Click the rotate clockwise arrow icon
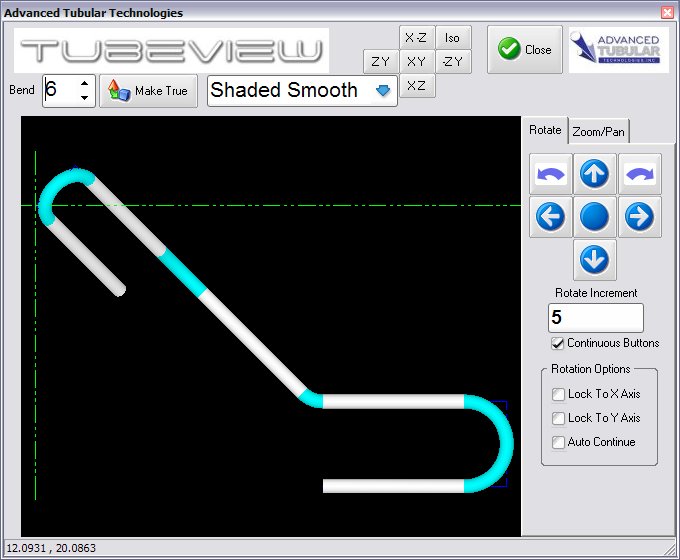Image resolution: width=680 pixels, height=560 pixels. coord(639,174)
